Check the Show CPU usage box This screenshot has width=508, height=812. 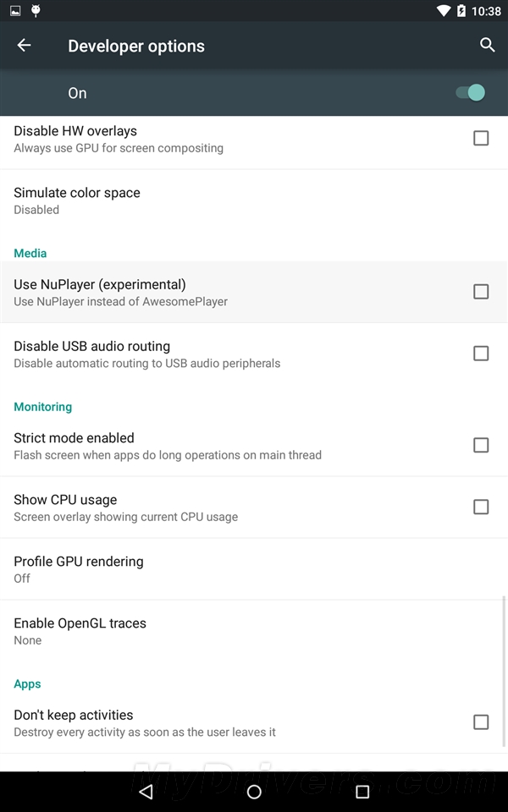pyautogui.click(x=481, y=507)
